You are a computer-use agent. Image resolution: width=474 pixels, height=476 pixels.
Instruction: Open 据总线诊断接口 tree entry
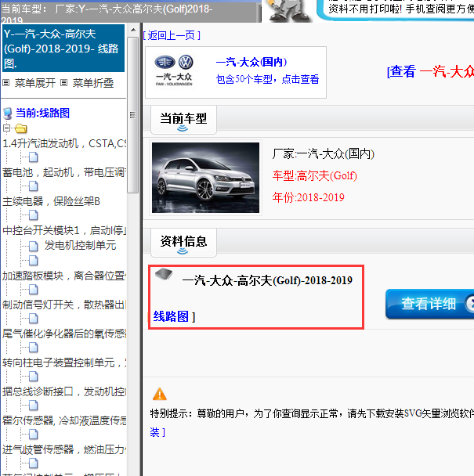coord(64,391)
